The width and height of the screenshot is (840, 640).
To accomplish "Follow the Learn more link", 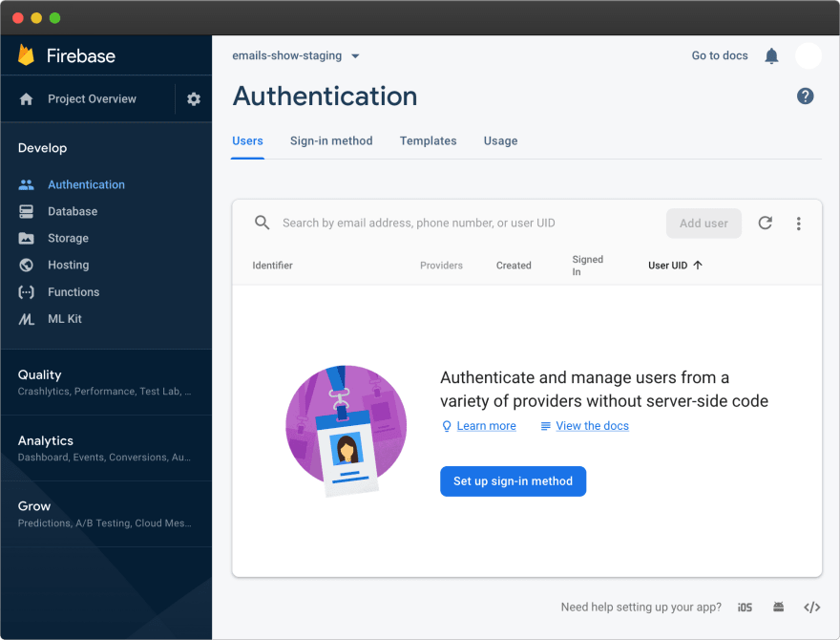I will (x=486, y=426).
